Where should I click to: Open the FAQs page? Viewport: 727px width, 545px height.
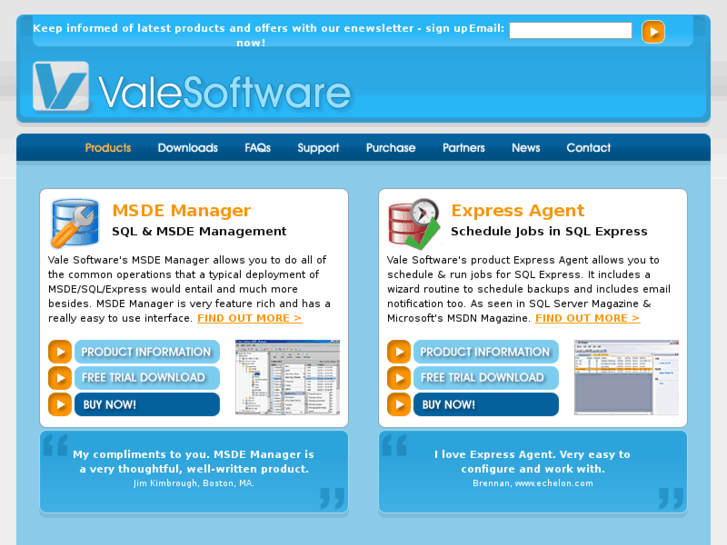coord(258,148)
